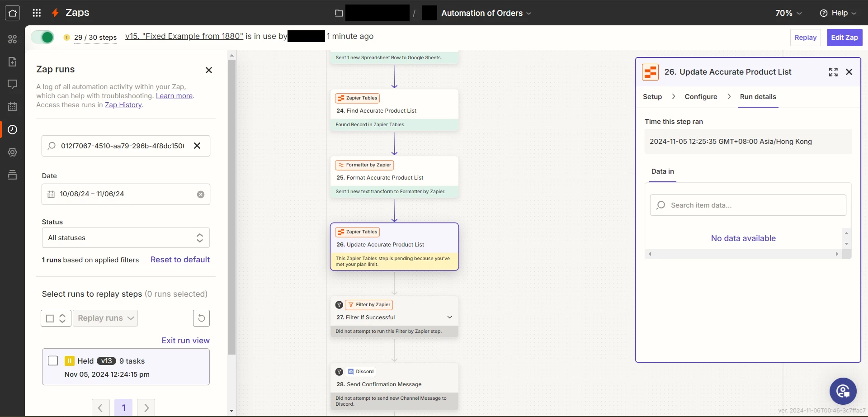
Task: Click the Replay button
Action: pyautogui.click(x=805, y=38)
